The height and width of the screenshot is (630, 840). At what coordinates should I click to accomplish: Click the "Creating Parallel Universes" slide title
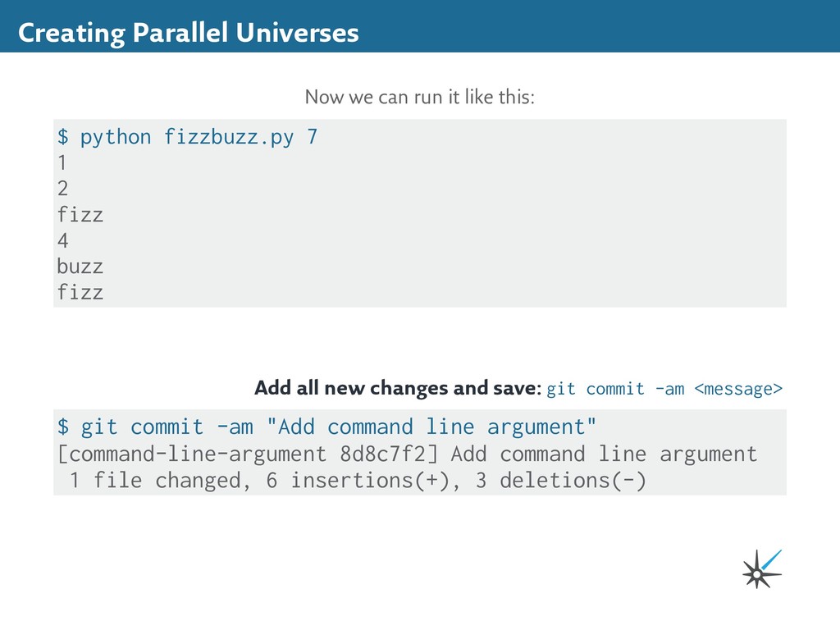click(x=188, y=33)
